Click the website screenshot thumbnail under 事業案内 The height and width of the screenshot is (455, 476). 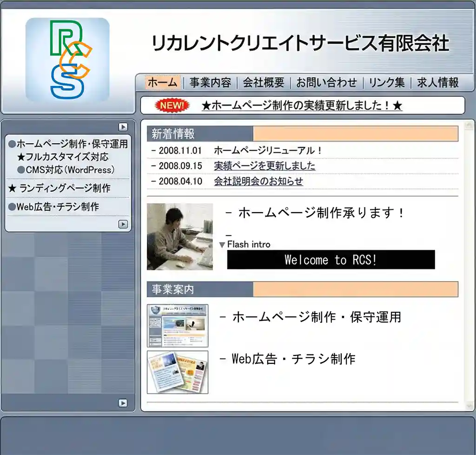179,325
